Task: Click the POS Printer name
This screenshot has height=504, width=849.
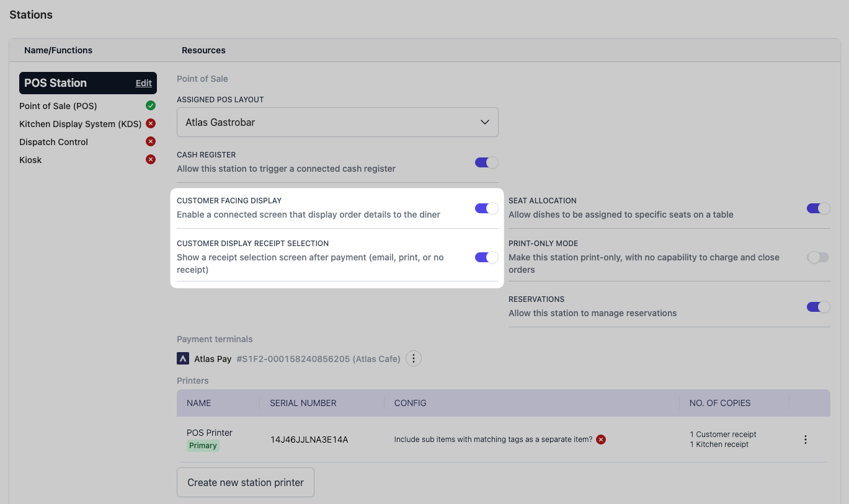Action: pos(210,433)
